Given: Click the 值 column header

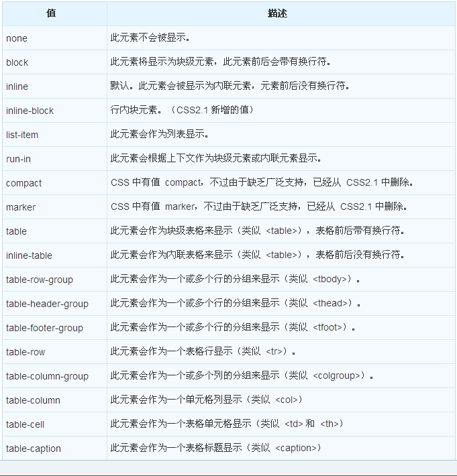Looking at the screenshot, I should click(52, 13).
